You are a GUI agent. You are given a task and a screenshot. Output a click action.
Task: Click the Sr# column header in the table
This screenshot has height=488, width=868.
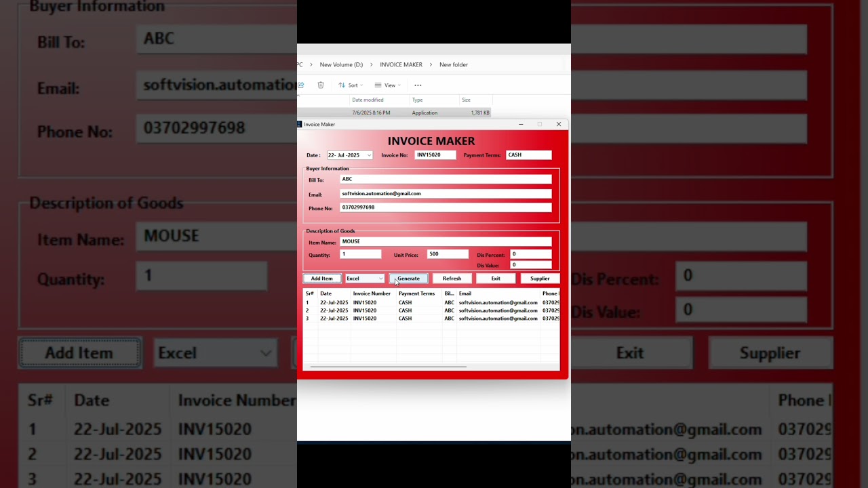click(x=310, y=293)
